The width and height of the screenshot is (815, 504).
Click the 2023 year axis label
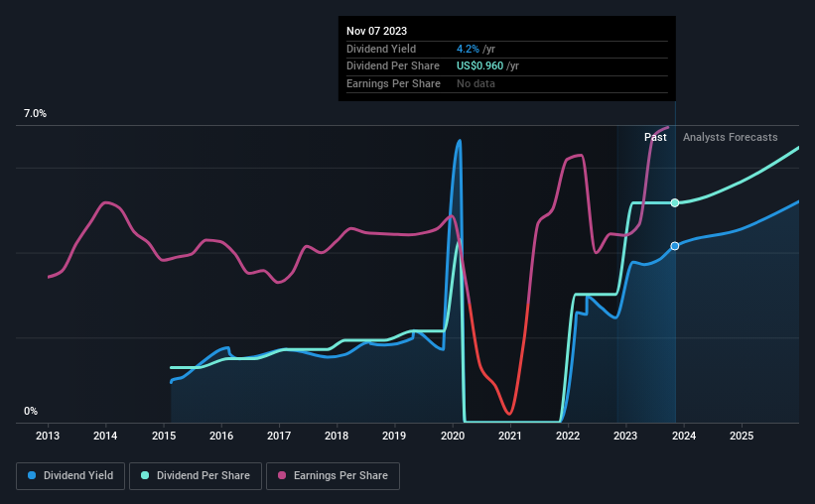click(x=625, y=436)
